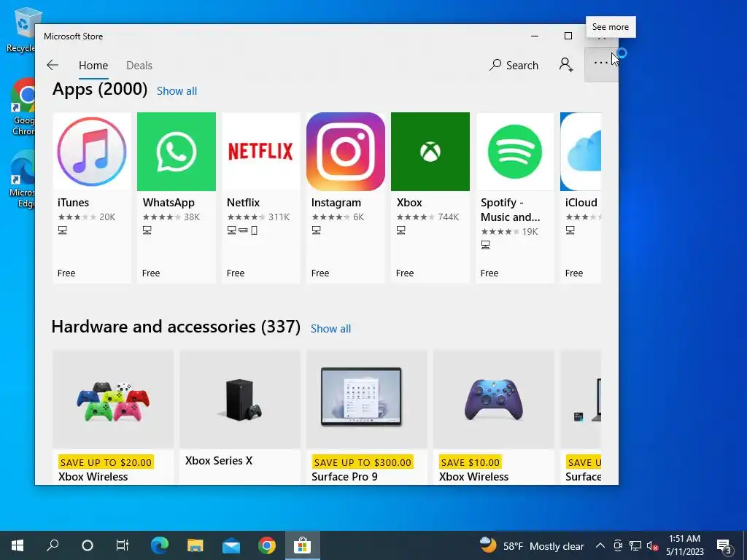Click SAVE UP TO $20.00 badge
The width and height of the screenshot is (747, 560).
[106, 462]
